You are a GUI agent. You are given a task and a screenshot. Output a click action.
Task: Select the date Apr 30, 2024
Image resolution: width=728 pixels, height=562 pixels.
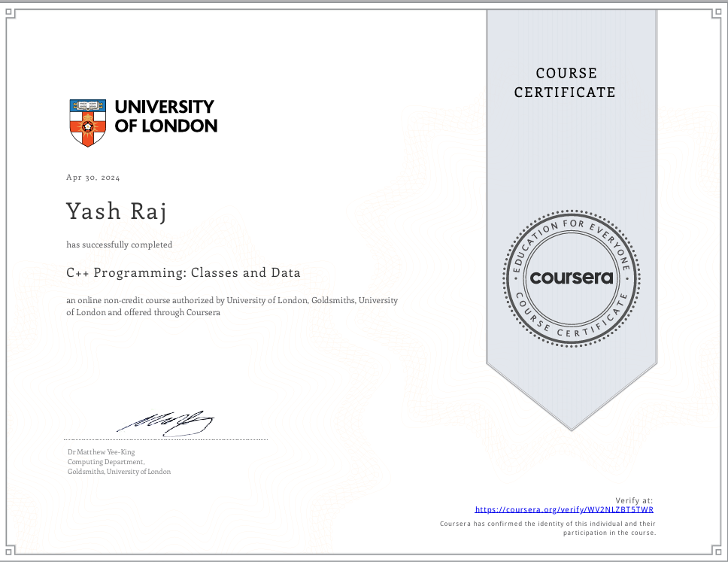(x=93, y=178)
